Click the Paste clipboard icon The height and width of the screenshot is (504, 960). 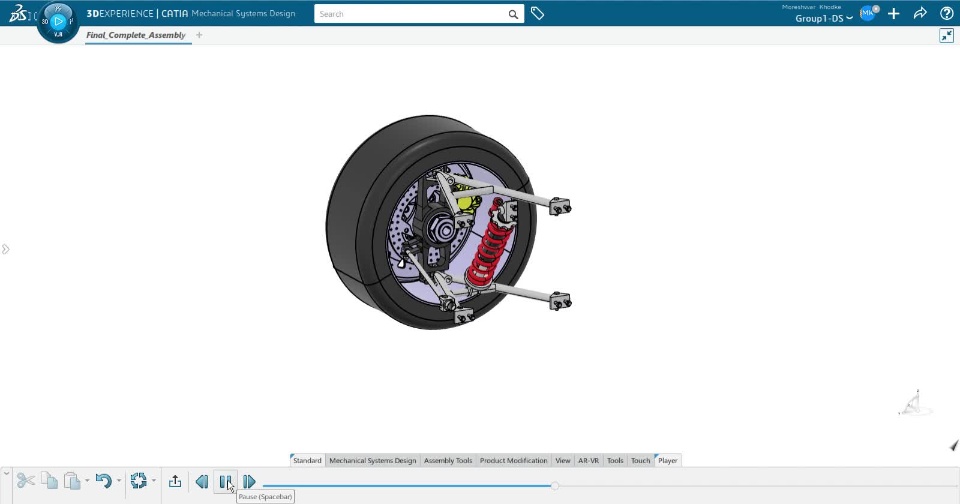72,481
